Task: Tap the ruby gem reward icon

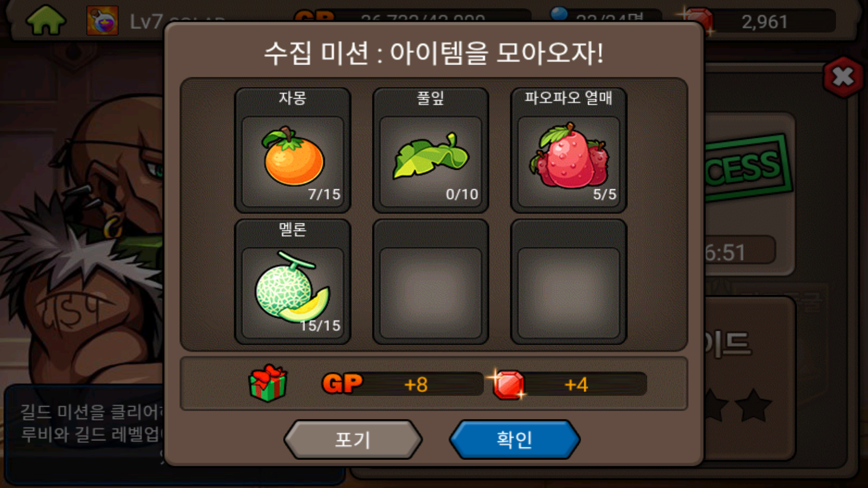Action: click(x=508, y=384)
